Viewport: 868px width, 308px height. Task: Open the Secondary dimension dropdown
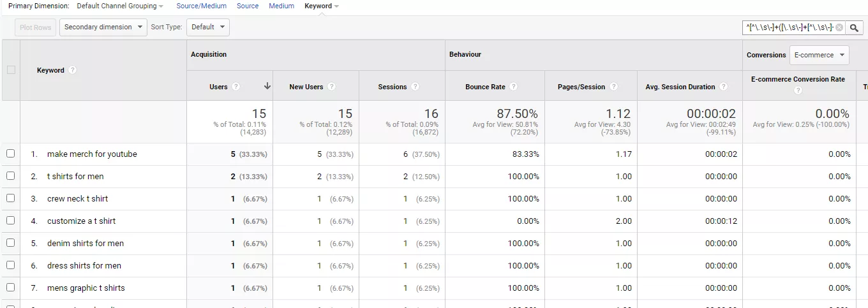coord(103,27)
